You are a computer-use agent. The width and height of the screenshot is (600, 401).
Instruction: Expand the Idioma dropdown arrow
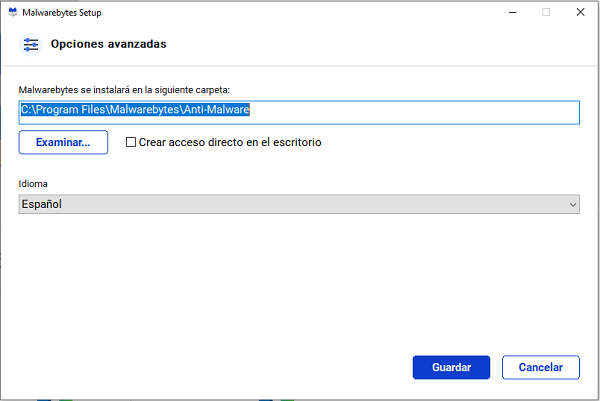573,204
